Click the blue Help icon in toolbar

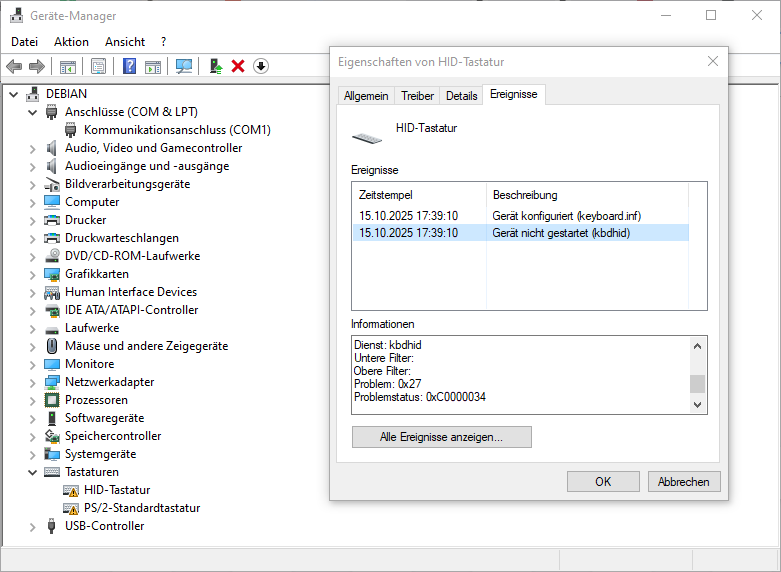[129, 66]
